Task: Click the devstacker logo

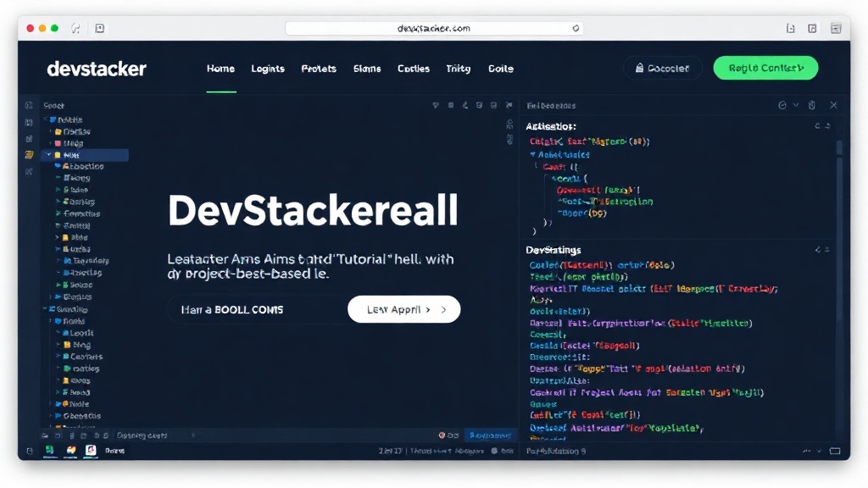Action: click(97, 69)
